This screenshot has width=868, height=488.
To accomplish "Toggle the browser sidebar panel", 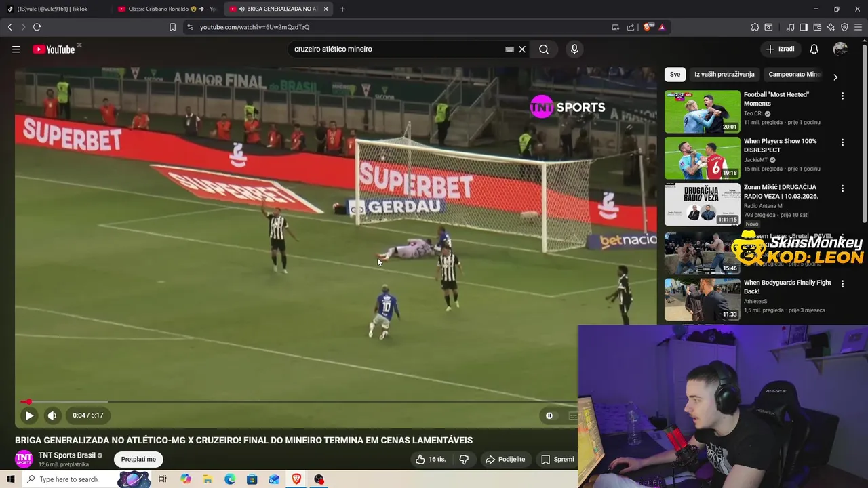I will click(804, 27).
